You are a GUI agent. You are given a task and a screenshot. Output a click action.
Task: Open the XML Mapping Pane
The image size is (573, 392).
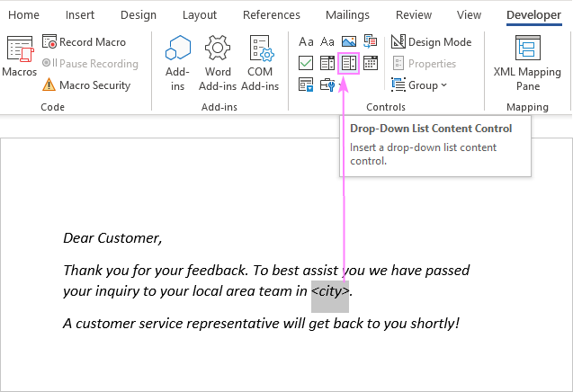coord(527,63)
